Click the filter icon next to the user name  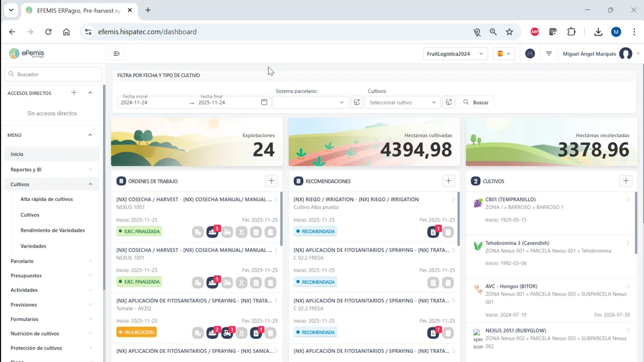[548, 54]
